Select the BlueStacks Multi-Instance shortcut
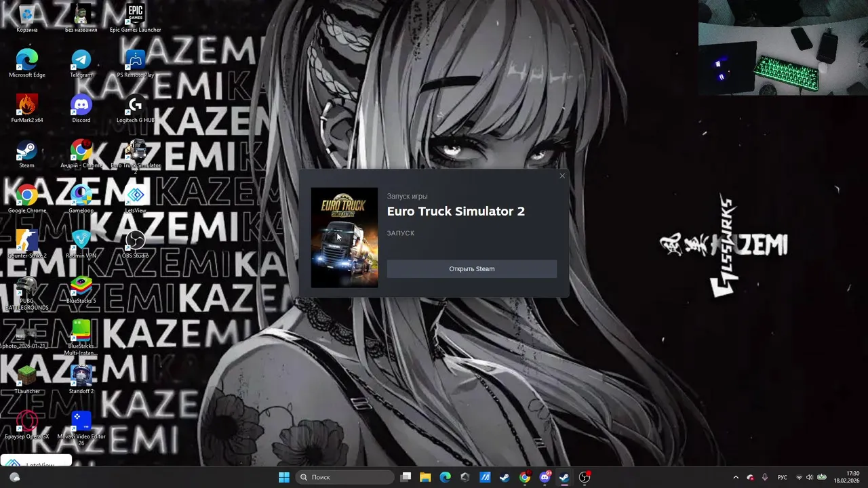Viewport: 868px width, 488px height. coord(81,338)
